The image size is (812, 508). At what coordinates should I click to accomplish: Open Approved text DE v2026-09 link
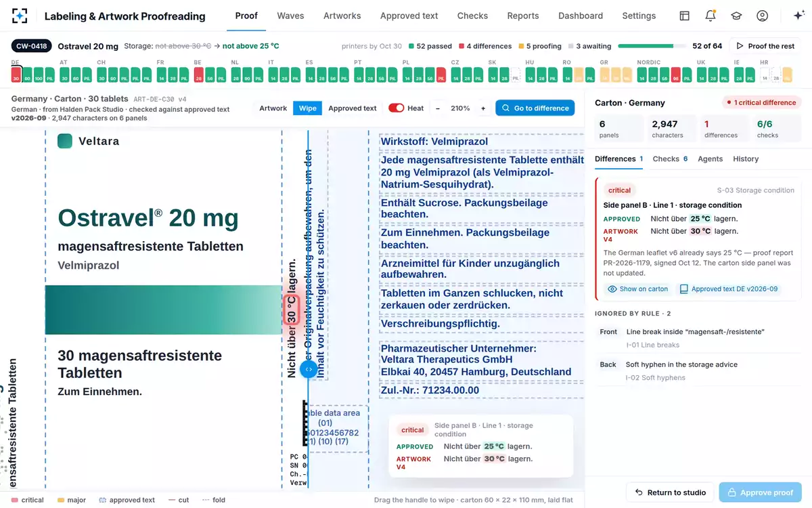pyautogui.click(x=729, y=289)
